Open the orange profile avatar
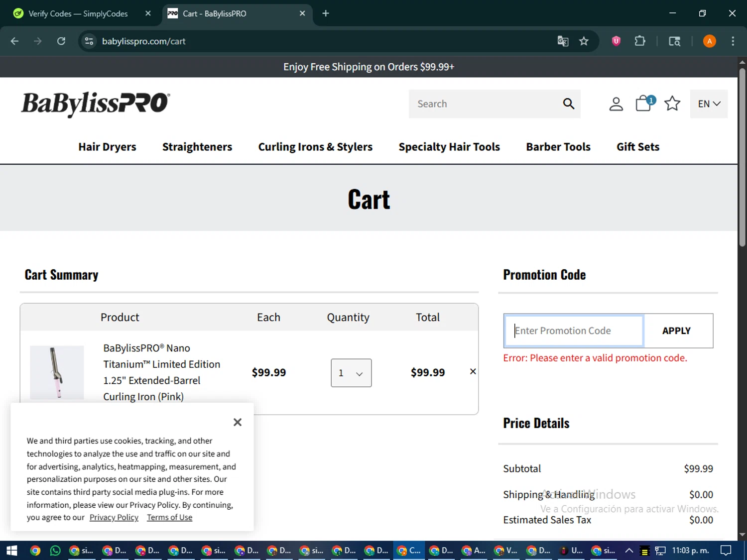This screenshot has height=560, width=747. pyautogui.click(x=709, y=41)
